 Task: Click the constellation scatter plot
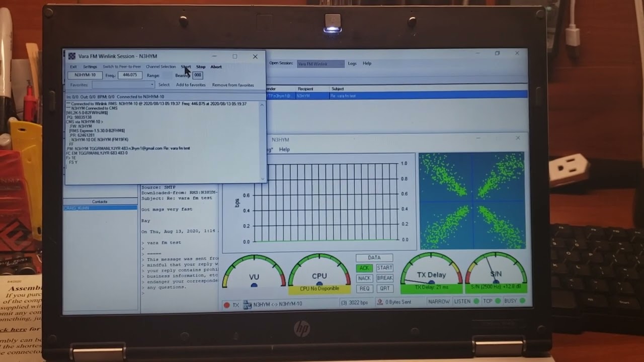click(x=471, y=201)
